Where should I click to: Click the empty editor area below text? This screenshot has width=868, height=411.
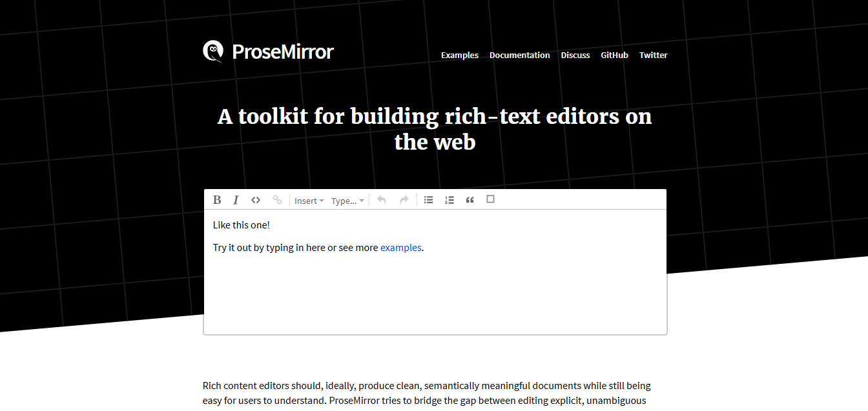click(435, 294)
